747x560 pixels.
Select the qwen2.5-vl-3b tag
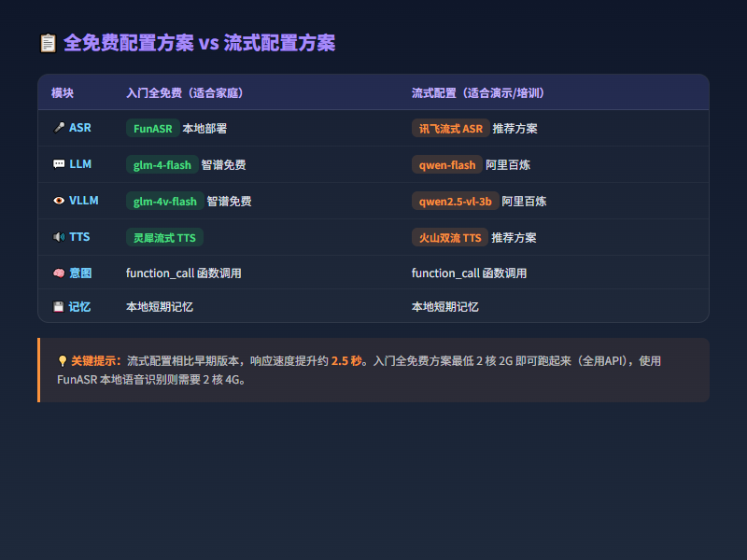click(x=455, y=202)
